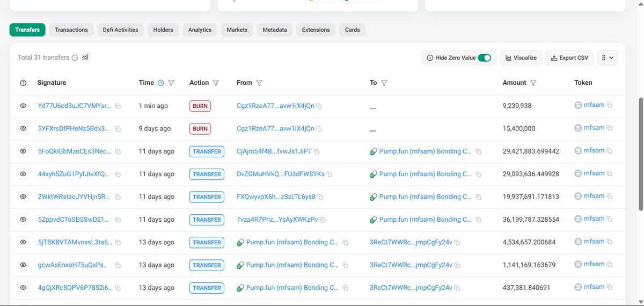Click the Visualize button
This screenshot has height=306, width=644.
point(521,58)
